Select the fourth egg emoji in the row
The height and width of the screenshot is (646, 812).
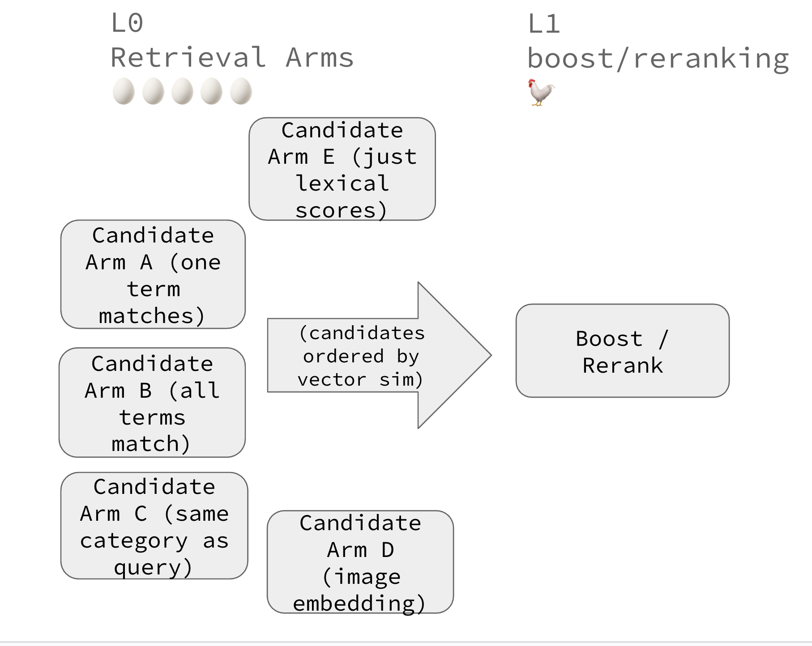pos(211,91)
